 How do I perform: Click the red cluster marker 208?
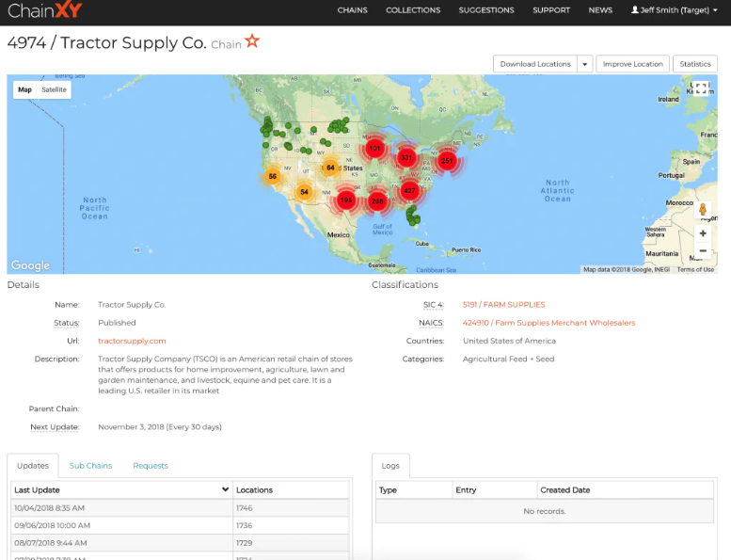point(377,201)
